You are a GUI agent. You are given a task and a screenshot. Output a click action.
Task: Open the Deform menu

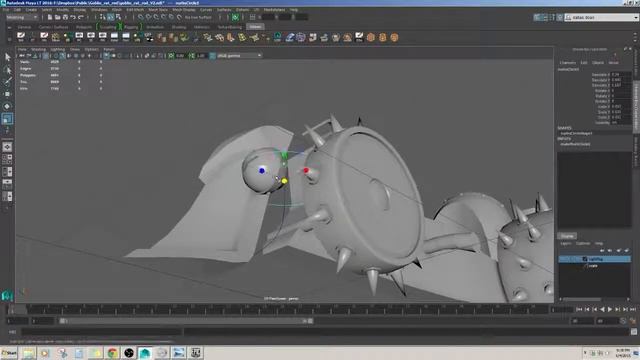(x=242, y=9)
